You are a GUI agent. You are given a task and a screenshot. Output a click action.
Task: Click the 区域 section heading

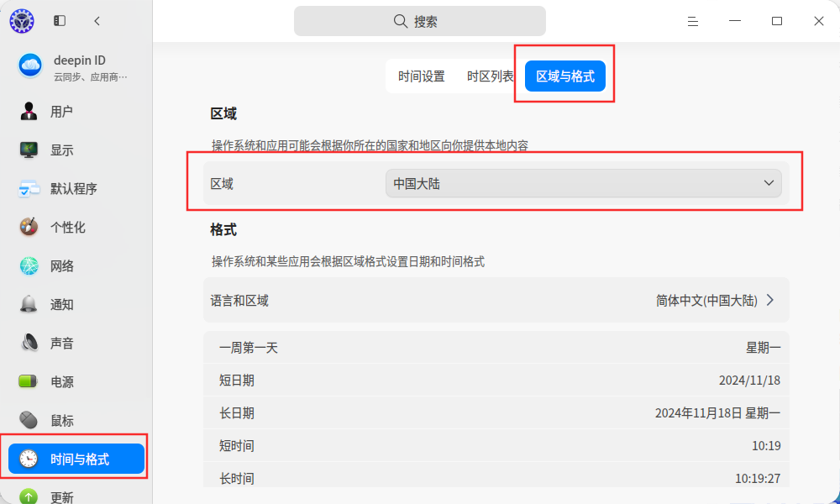[223, 113]
